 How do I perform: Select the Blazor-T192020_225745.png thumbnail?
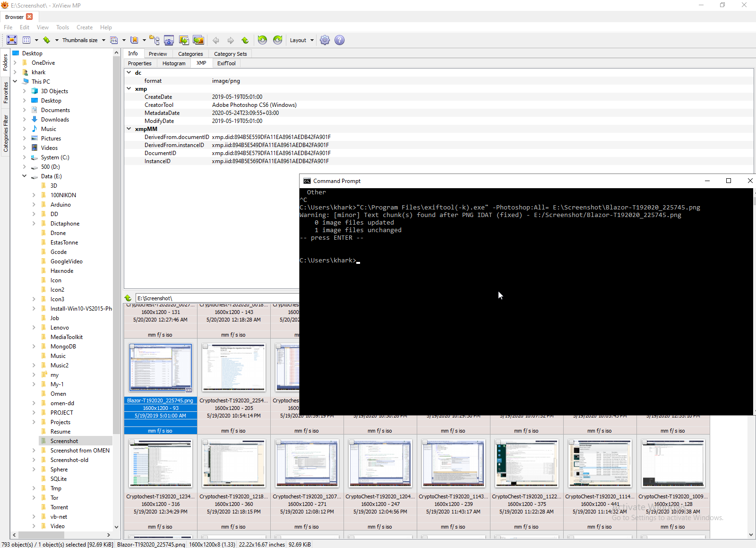[161, 368]
